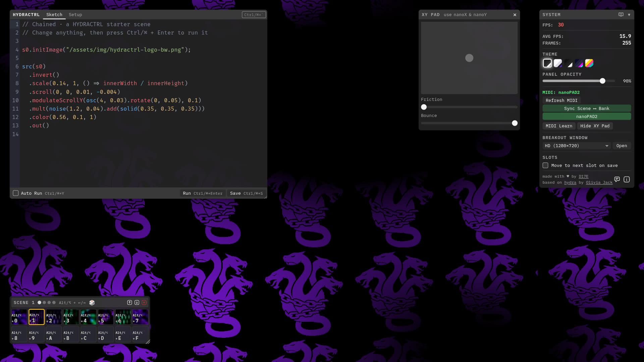Click the Run button

pos(203,193)
